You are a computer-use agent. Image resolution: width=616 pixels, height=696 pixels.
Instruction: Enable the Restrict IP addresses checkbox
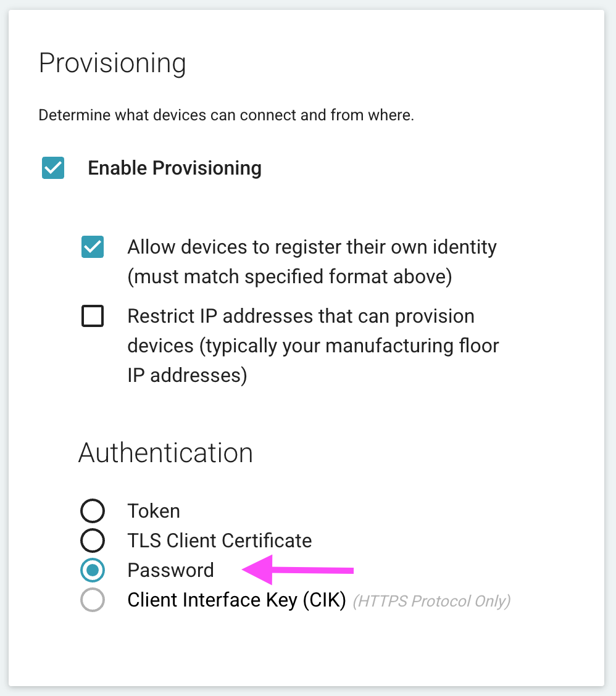click(x=93, y=317)
